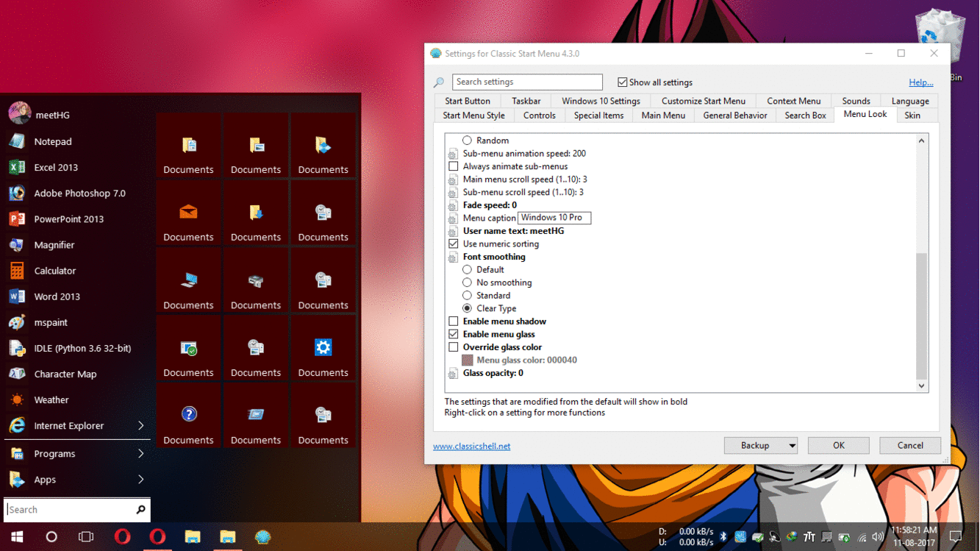The image size is (980, 551).
Task: Disable Enable menu glass
Action: 454,334
